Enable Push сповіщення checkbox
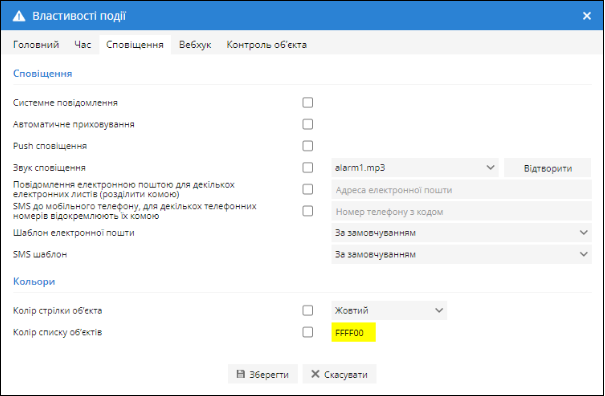Image resolution: width=605 pixels, height=396 pixels. 308,146
